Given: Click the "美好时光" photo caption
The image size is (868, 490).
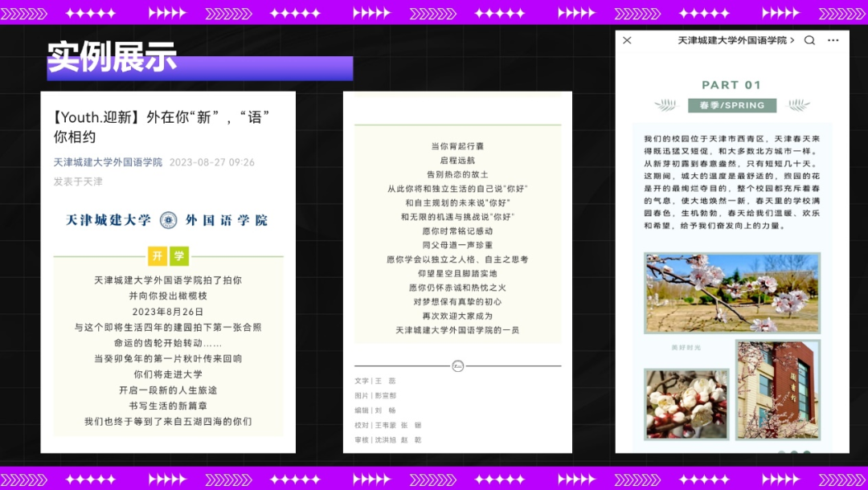Looking at the screenshot, I should tap(686, 348).
